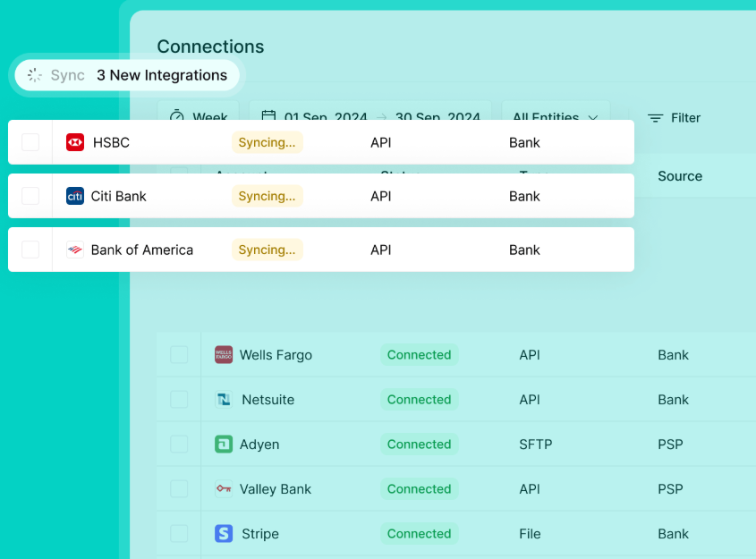
Task: Click the Adyen Connected badge
Action: 419,445
